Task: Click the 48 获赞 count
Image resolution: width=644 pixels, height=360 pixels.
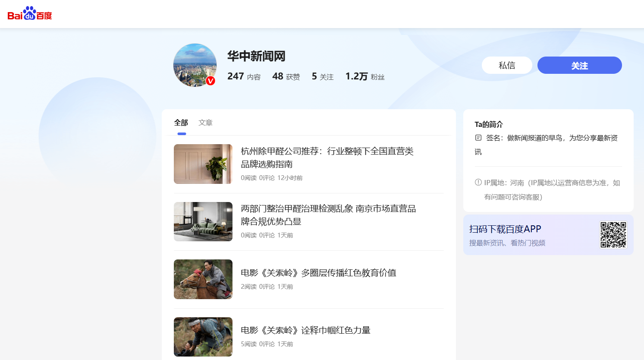Action: [x=286, y=76]
